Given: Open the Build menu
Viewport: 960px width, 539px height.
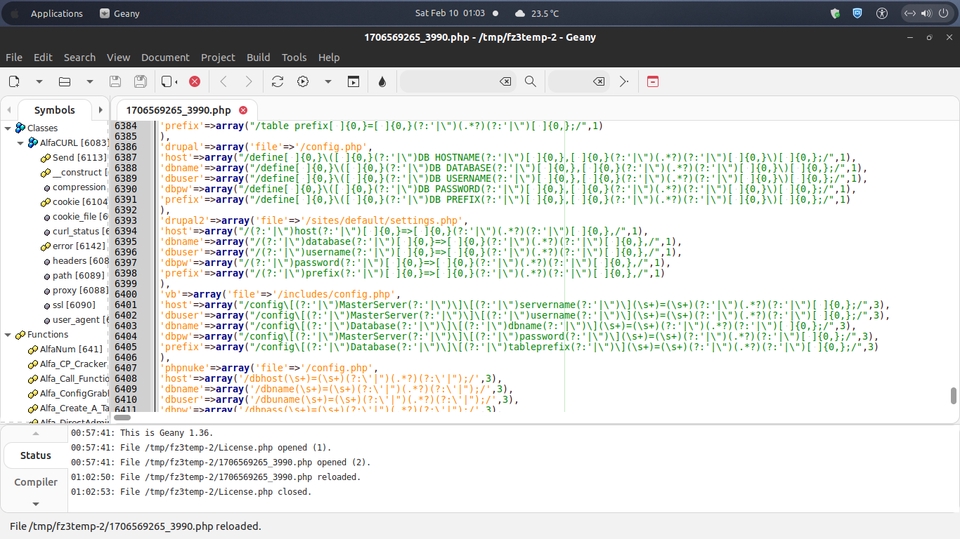Looking at the screenshot, I should 258,57.
